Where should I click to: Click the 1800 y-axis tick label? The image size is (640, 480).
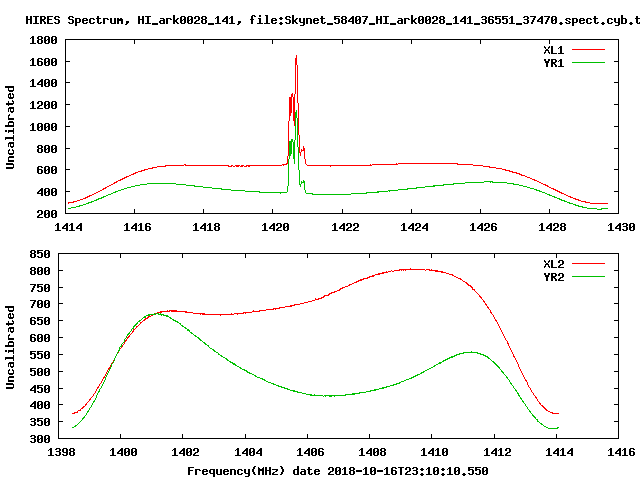click(43, 40)
